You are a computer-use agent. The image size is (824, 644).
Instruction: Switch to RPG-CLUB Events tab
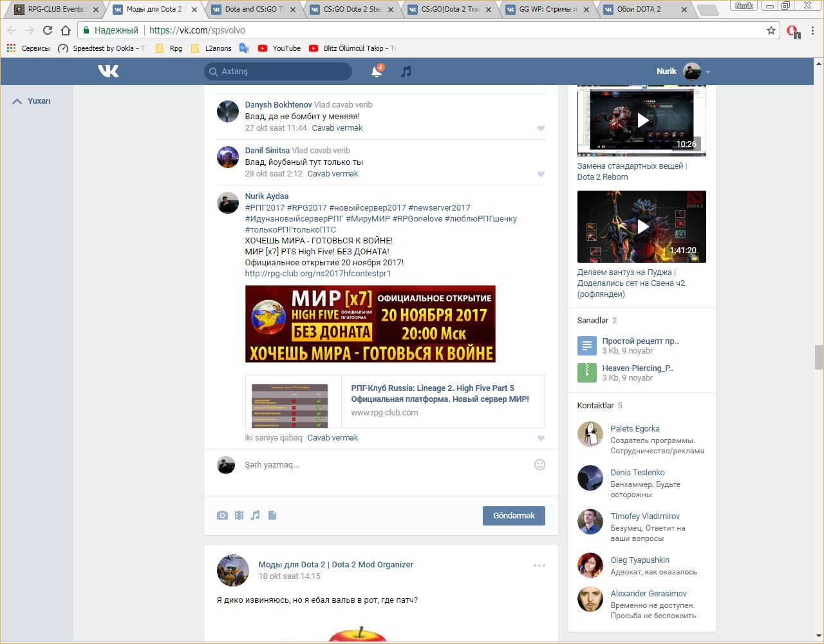tap(57, 10)
